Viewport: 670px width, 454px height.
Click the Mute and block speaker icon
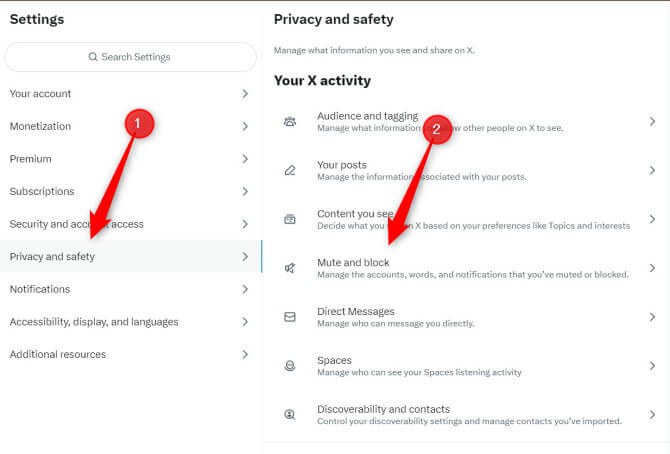click(x=290, y=268)
